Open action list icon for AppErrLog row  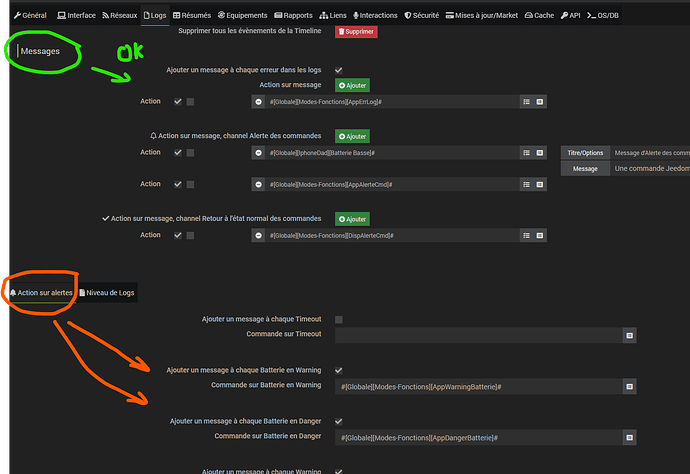click(526, 102)
